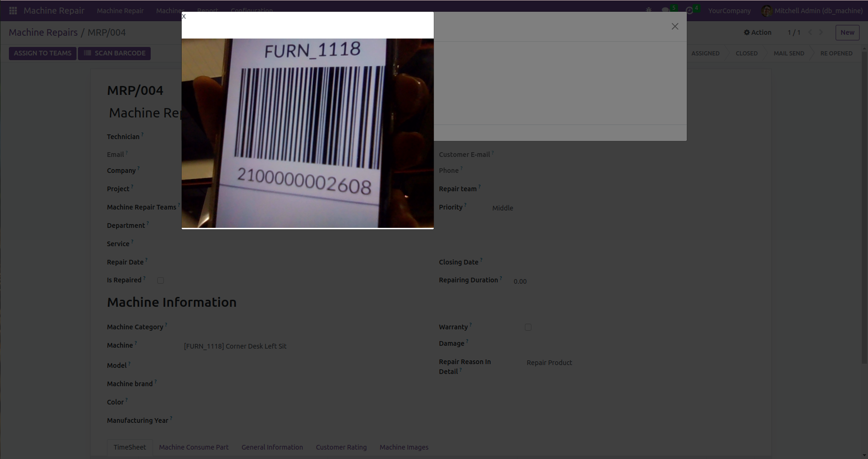
Task: Click the record pager 1 / 1
Action: click(x=794, y=32)
